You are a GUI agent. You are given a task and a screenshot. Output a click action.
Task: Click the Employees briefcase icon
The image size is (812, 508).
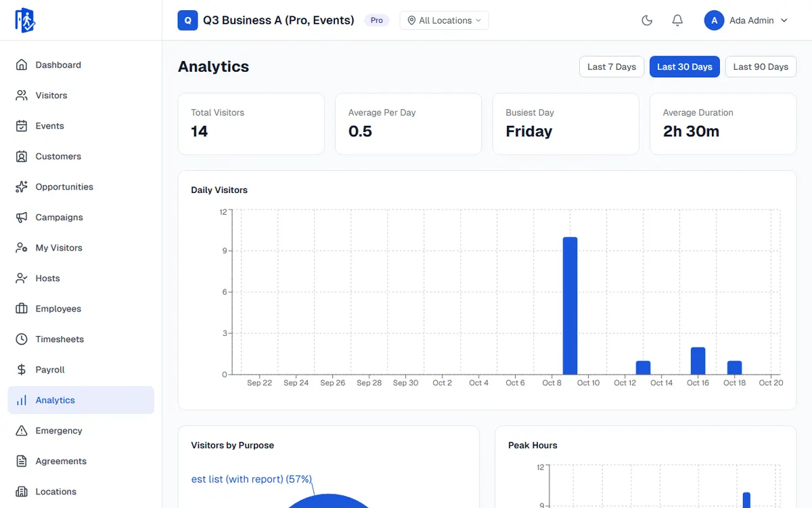(x=22, y=309)
